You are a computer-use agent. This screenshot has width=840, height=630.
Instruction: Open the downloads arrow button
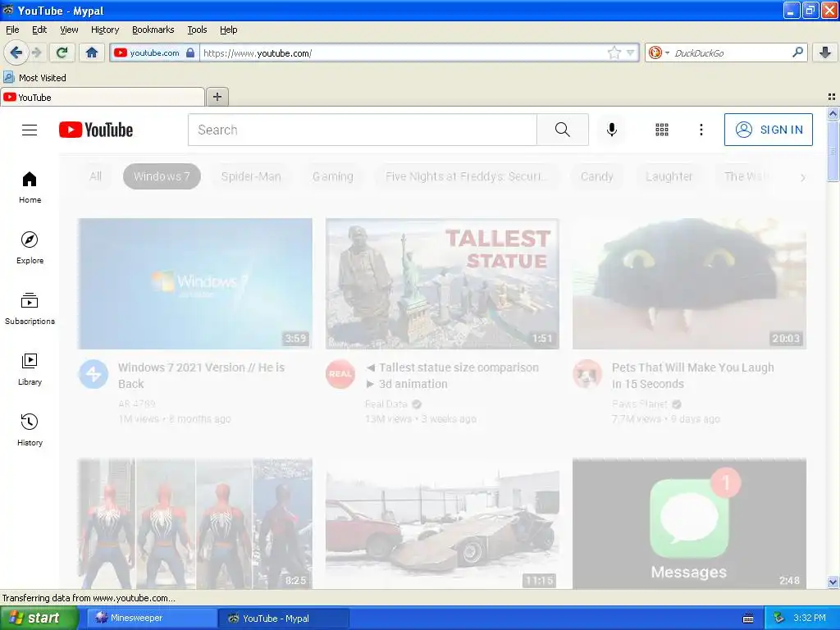pos(825,52)
